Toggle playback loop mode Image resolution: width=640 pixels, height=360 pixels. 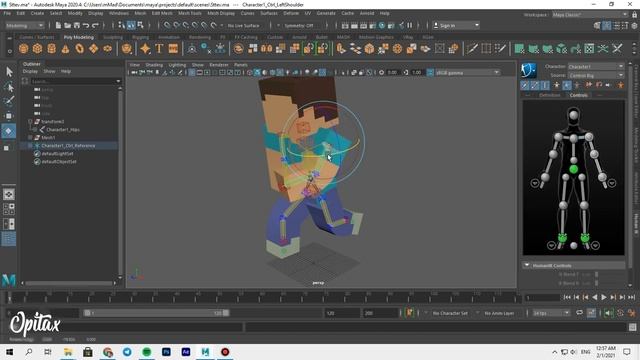point(579,313)
